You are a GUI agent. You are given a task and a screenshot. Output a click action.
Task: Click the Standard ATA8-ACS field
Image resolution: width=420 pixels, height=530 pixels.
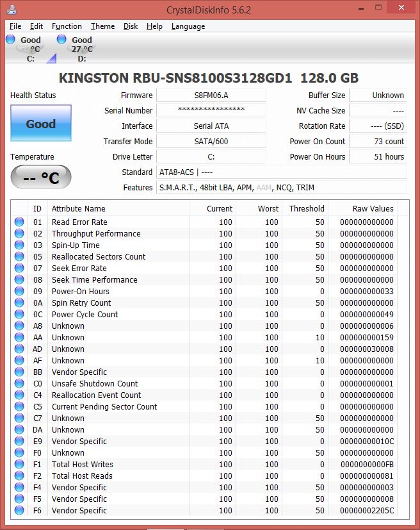pos(281,172)
